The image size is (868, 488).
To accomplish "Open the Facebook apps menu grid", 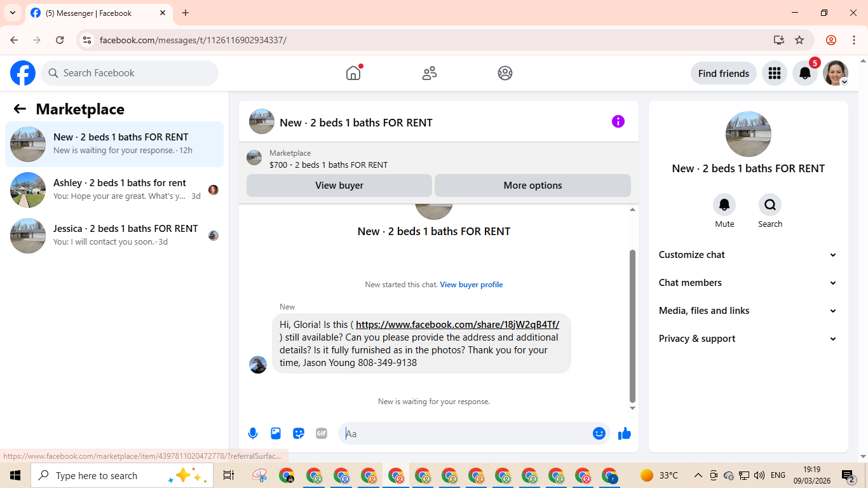I will point(774,73).
